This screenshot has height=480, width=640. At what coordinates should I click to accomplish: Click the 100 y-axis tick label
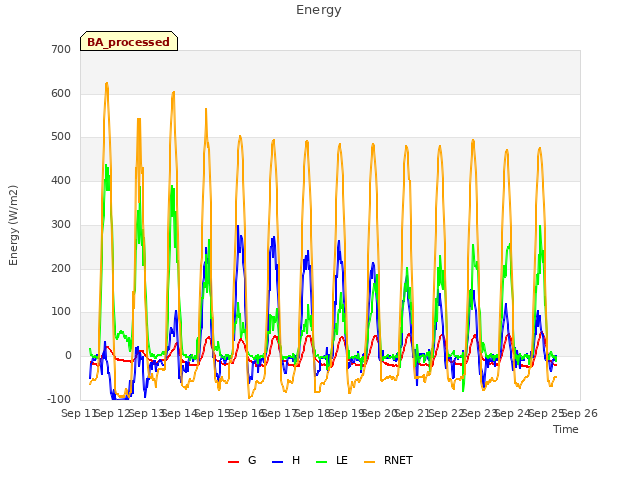61,312
